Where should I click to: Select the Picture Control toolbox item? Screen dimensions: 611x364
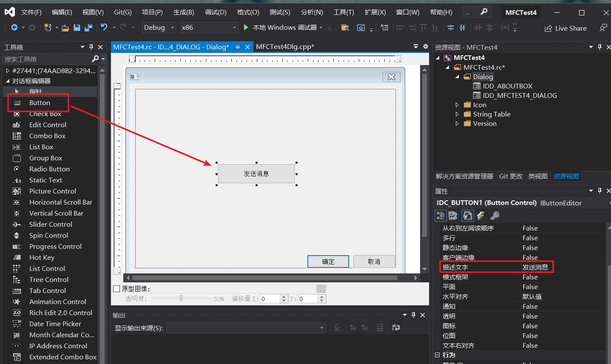tap(53, 191)
